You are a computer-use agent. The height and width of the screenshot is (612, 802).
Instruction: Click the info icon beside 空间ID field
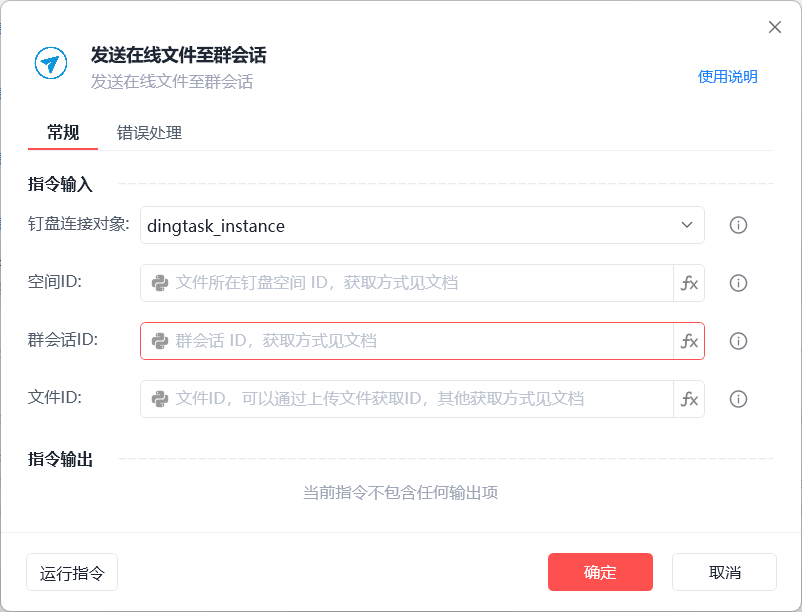pos(739,283)
